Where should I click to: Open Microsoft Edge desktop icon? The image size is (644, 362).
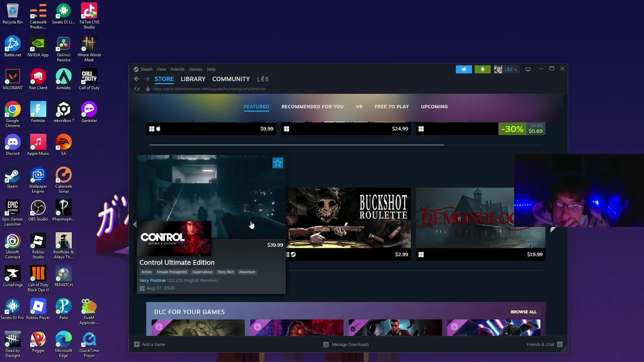(63, 344)
